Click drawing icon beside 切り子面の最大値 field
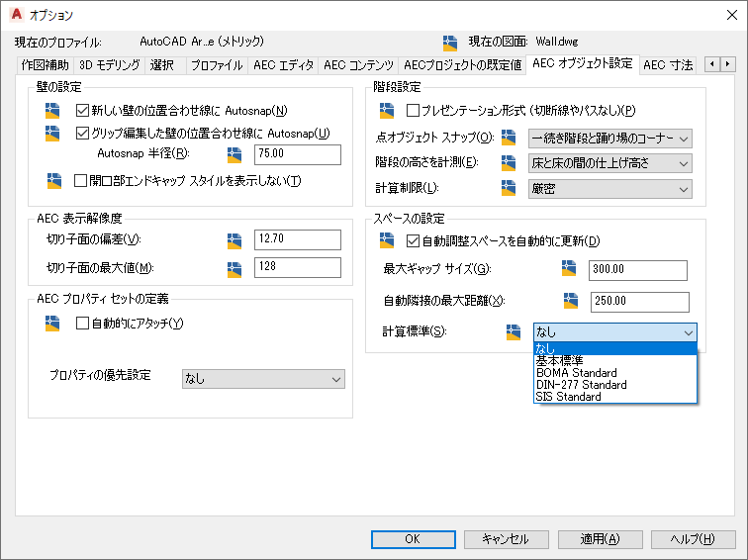The image size is (748, 560). pos(234,269)
